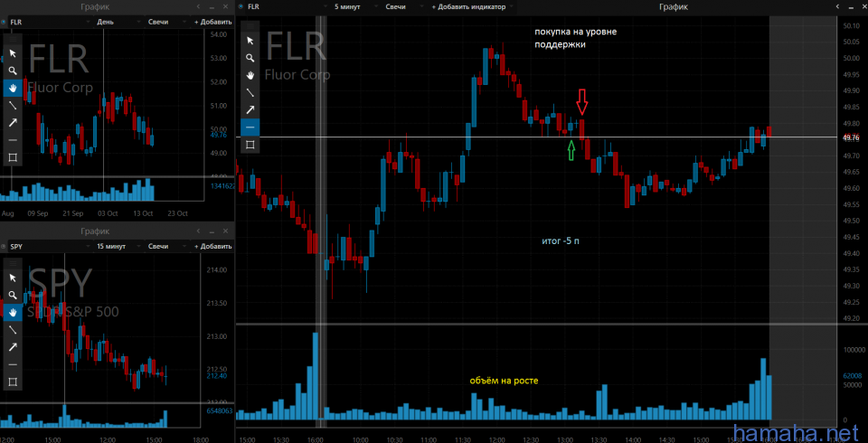Open the FLR ticker dropdown in daily chart
The image size is (868, 443).
pyautogui.click(x=50, y=22)
